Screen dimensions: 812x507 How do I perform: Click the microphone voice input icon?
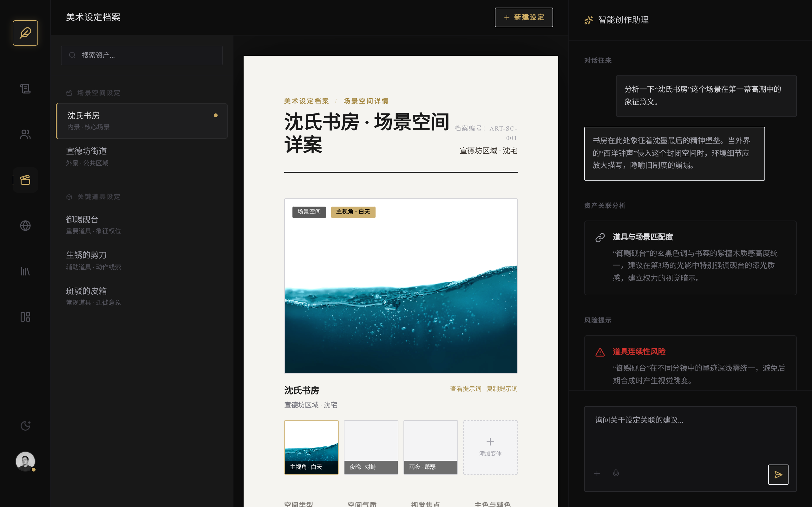click(x=616, y=473)
